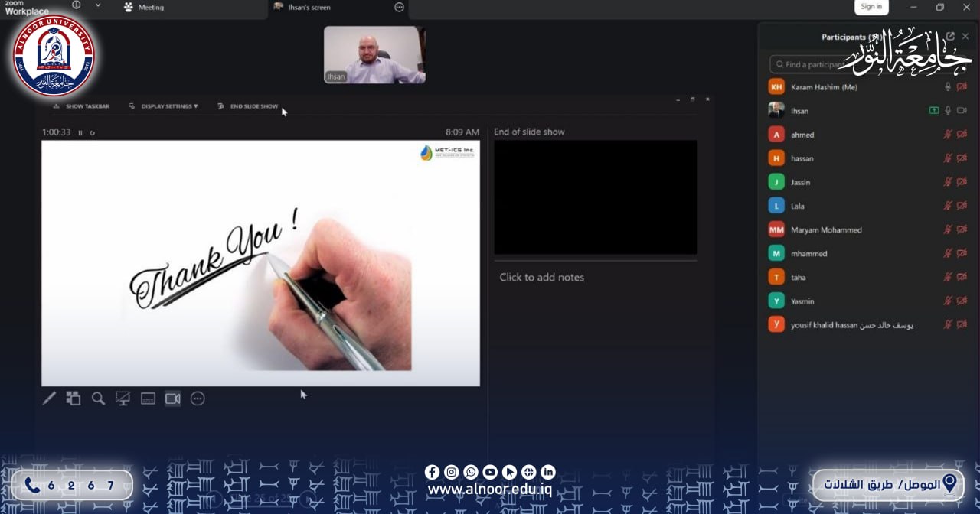Viewport: 980px width, 514px height.
Task: Pop out the Participants panel
Action: [x=950, y=36]
